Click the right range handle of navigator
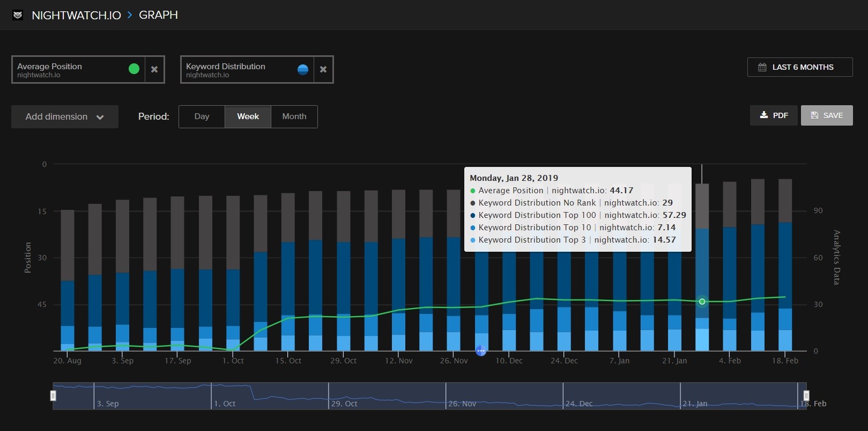This screenshot has height=431, width=868. (806, 396)
